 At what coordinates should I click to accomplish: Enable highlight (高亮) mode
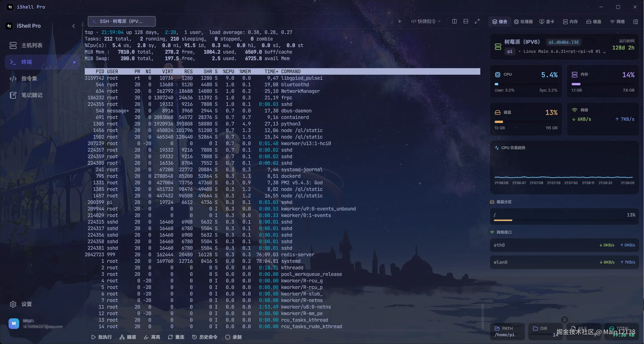[x=152, y=337]
